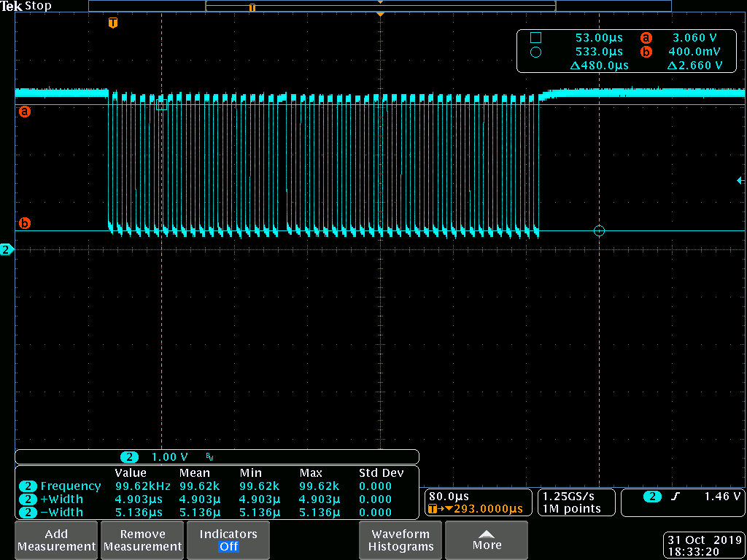Viewport: 747px width, 560px height.
Task: Click the cursor 'a' marker icon
Action: [x=25, y=112]
